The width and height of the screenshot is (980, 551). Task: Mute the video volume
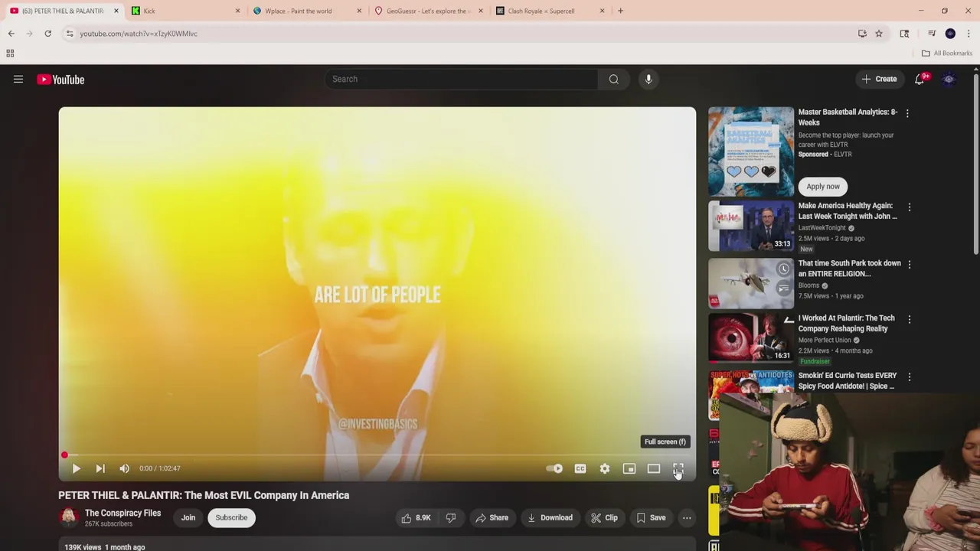(124, 468)
